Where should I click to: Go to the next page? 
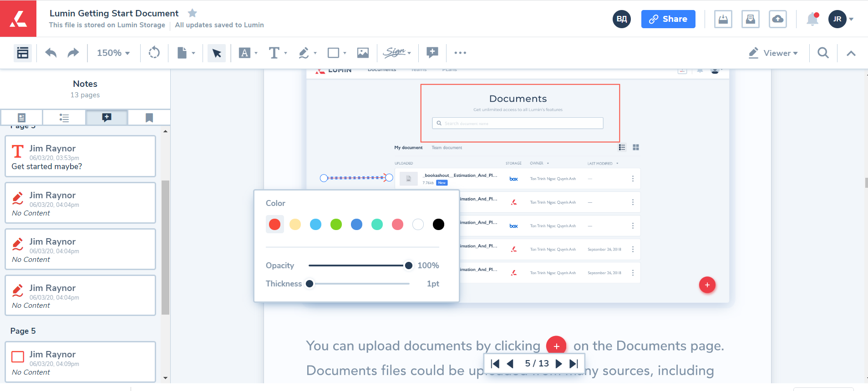pos(559,364)
